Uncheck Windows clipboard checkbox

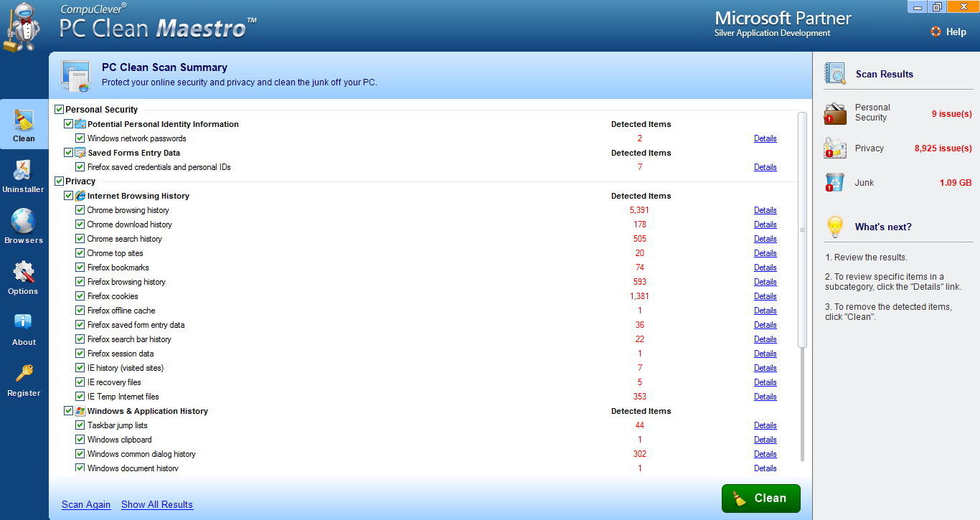click(80, 440)
